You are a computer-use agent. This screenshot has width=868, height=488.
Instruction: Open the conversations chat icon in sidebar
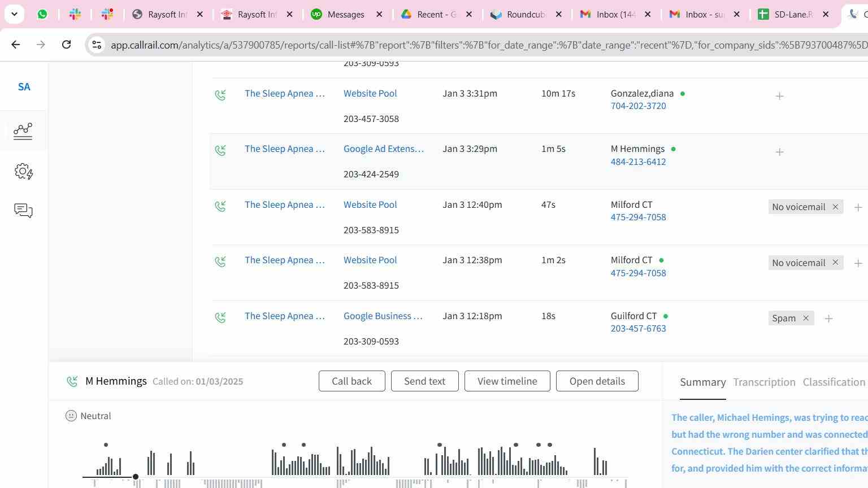23,211
